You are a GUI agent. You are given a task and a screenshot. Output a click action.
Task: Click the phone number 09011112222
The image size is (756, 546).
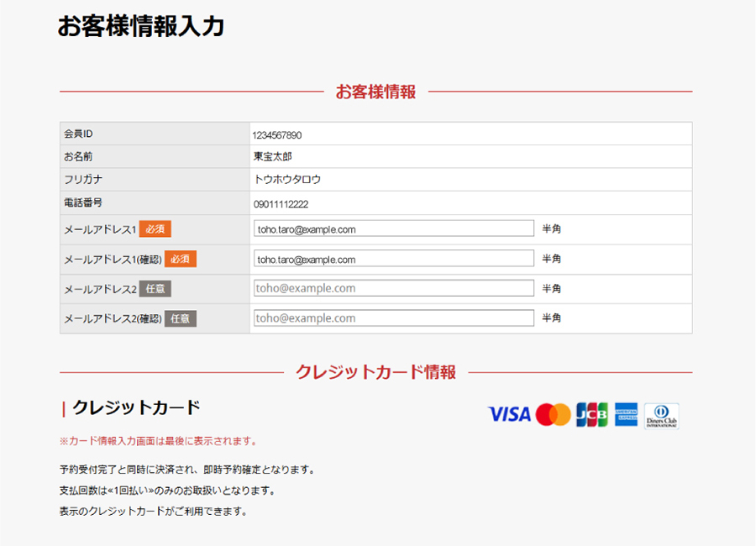coord(281,204)
